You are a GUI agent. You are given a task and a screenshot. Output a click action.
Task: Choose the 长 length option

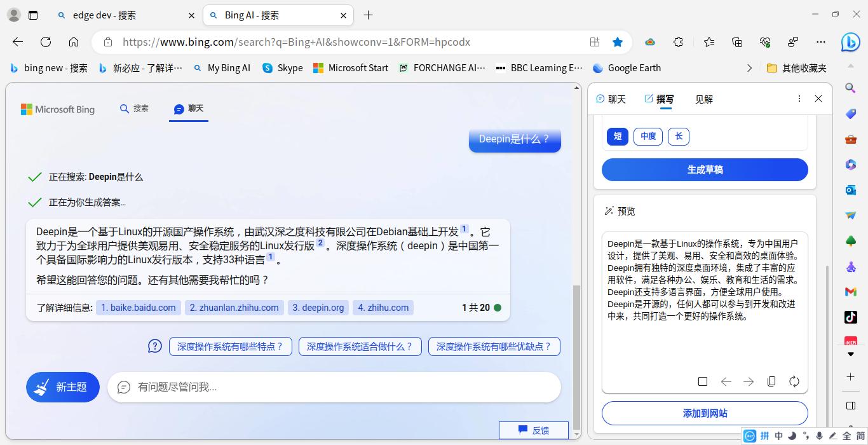pyautogui.click(x=679, y=136)
